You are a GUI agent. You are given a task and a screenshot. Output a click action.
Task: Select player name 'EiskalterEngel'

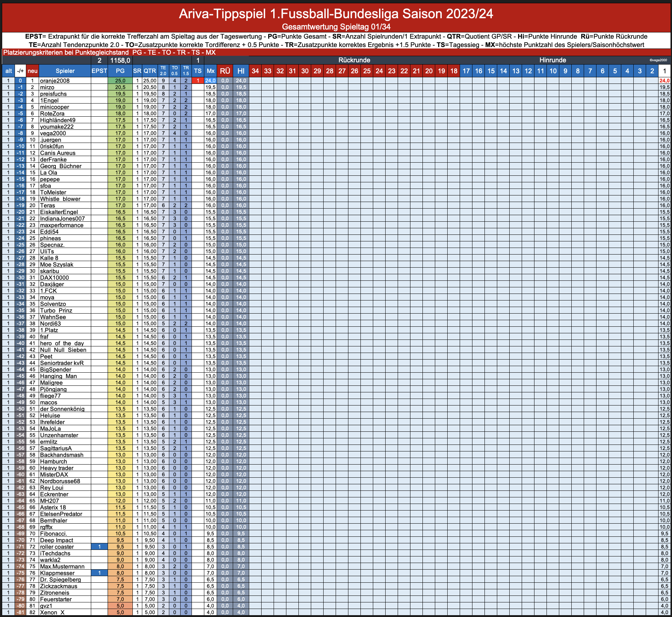[59, 212]
